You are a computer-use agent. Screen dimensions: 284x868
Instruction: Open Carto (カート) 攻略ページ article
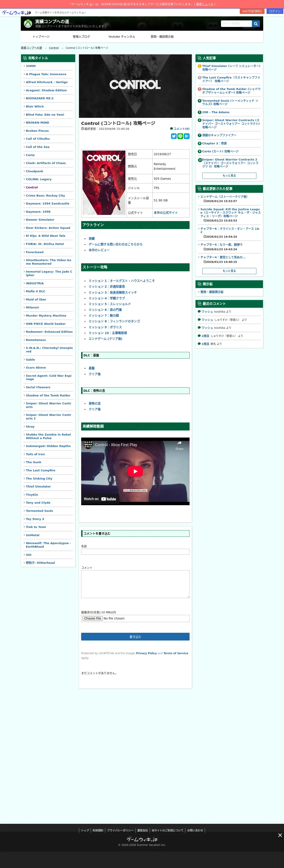(220, 151)
